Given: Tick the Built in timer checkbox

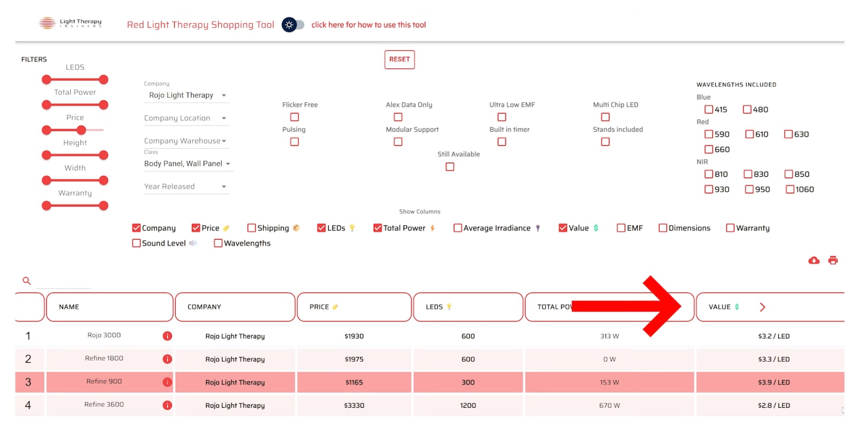Looking at the screenshot, I should (502, 142).
